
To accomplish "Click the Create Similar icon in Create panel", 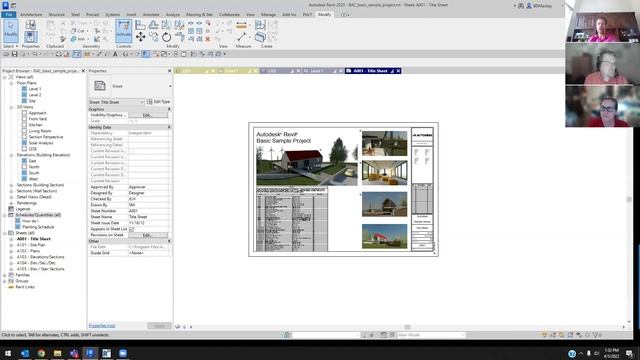I will pos(260,38).
